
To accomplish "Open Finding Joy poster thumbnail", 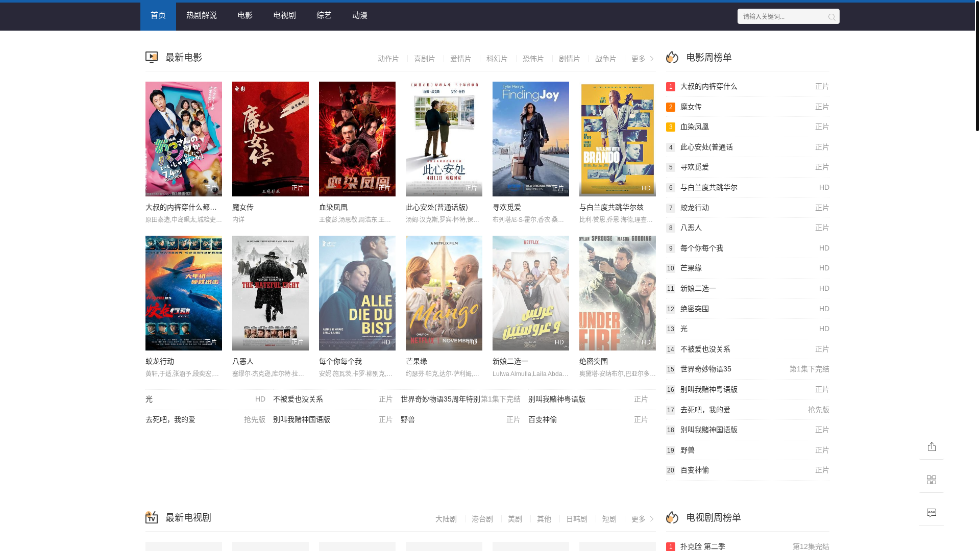I will click(531, 139).
